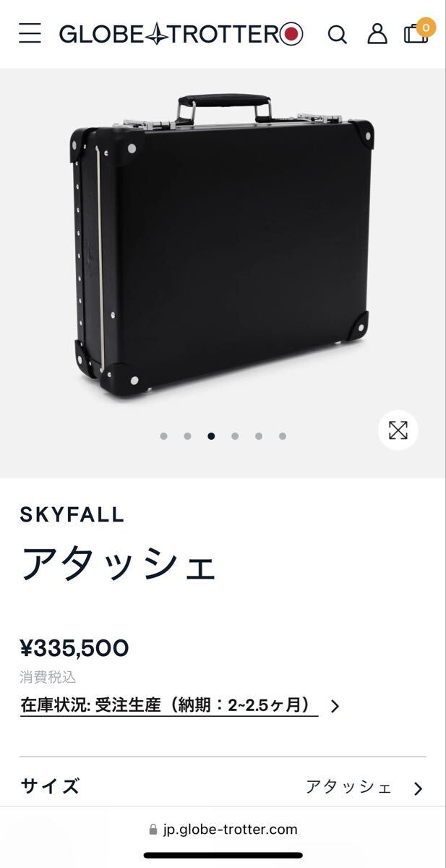
Task: Expand product image to fullscreen
Action: (398, 430)
